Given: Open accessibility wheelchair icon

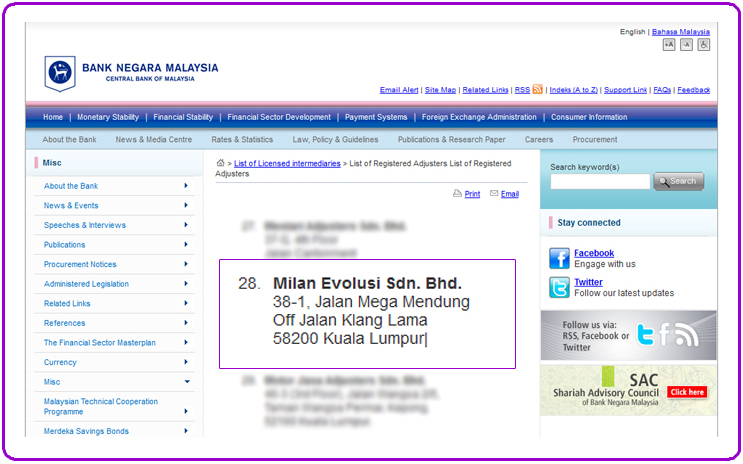Looking at the screenshot, I should (x=704, y=45).
